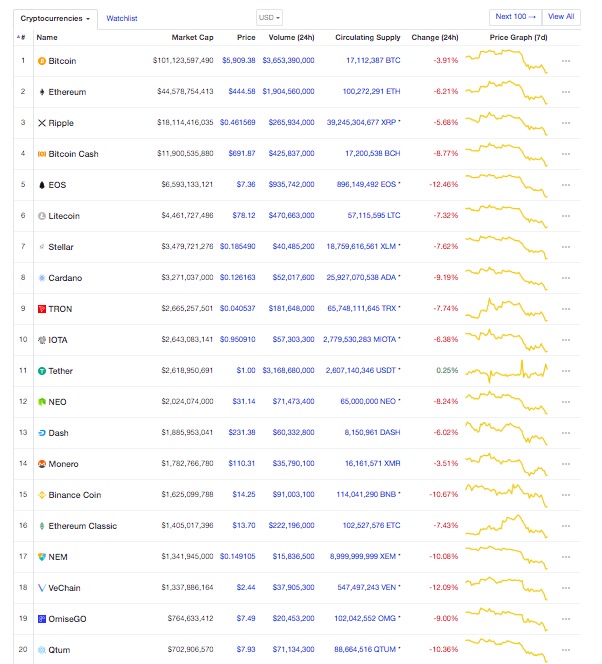Click NEO circulating supply 65,000,000 NEO
Image resolution: width=602 pixels, height=664 pixels.
point(368,401)
